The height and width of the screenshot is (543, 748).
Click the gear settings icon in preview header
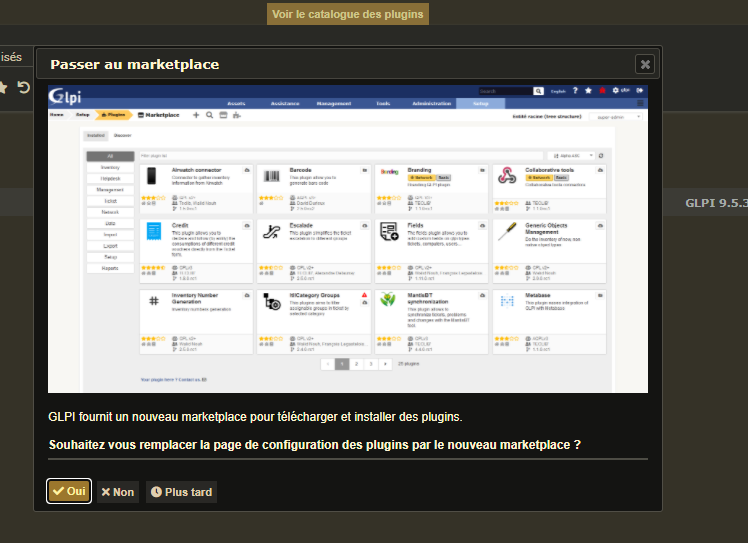615,90
